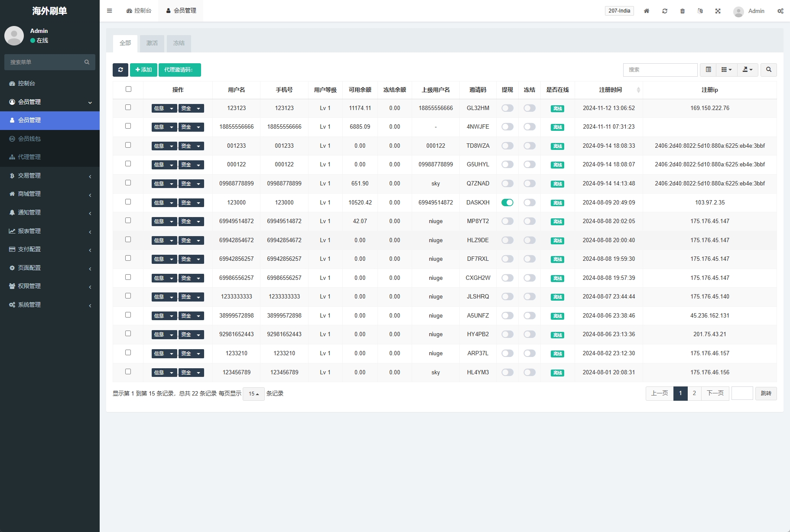
Task: Sort by the 注册时间 column header
Action: click(610, 90)
